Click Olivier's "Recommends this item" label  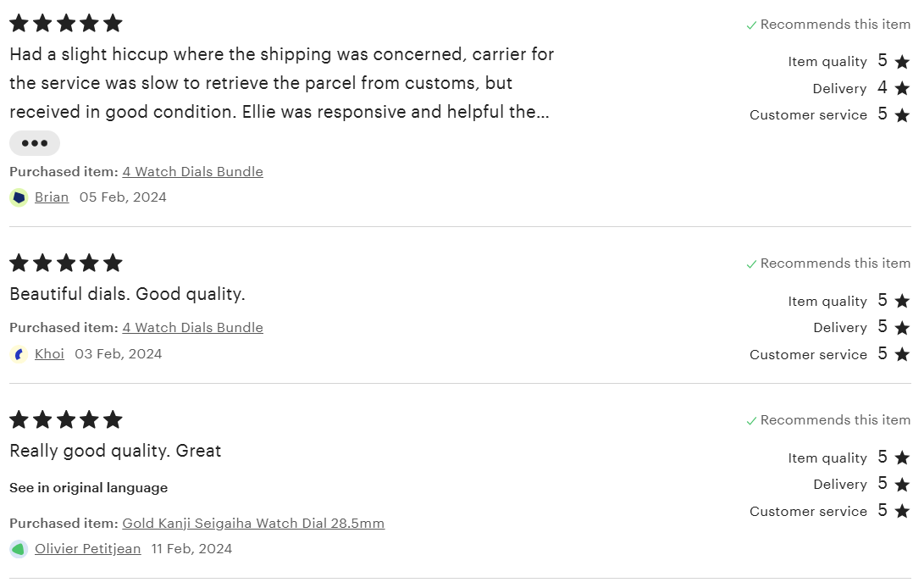tap(835, 420)
